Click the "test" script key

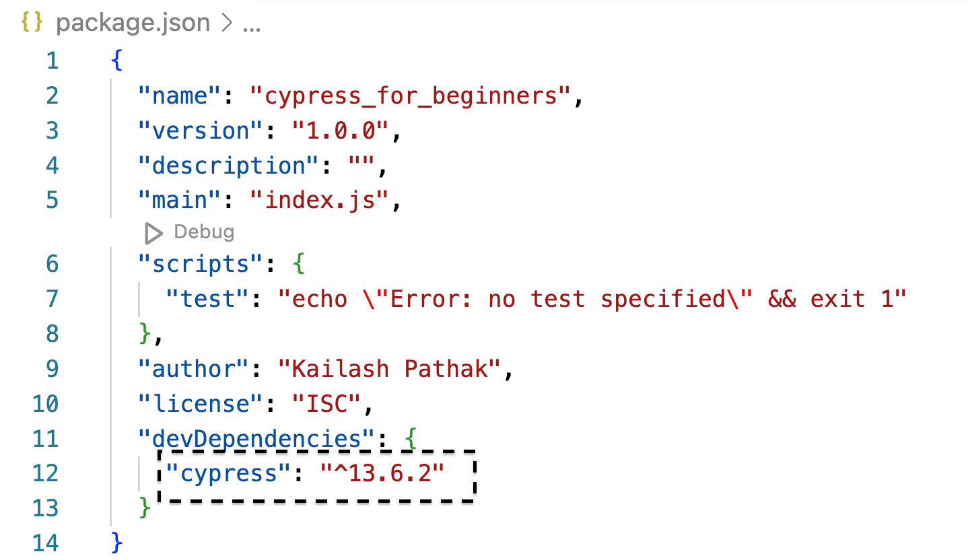[208, 298]
